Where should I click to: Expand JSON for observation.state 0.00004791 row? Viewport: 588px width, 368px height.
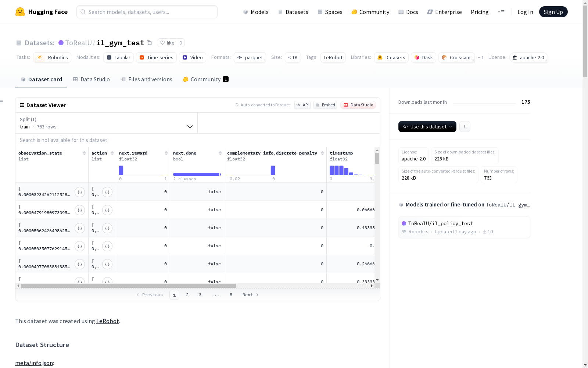click(x=80, y=210)
